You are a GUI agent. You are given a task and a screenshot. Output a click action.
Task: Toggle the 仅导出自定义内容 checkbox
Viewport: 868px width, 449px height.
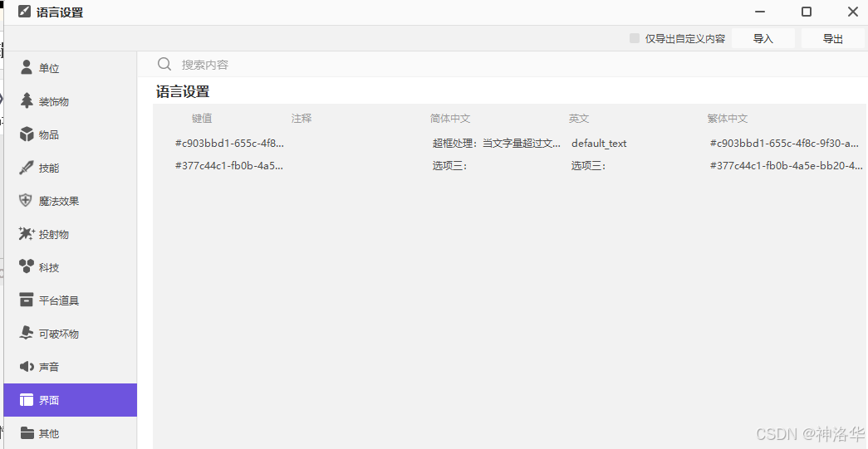pos(635,38)
